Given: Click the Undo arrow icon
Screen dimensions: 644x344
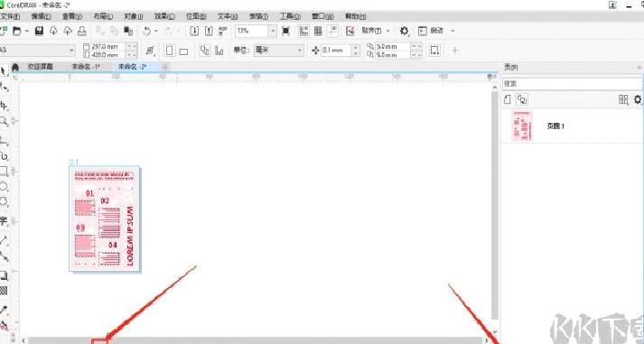Looking at the screenshot, I should (147, 31).
